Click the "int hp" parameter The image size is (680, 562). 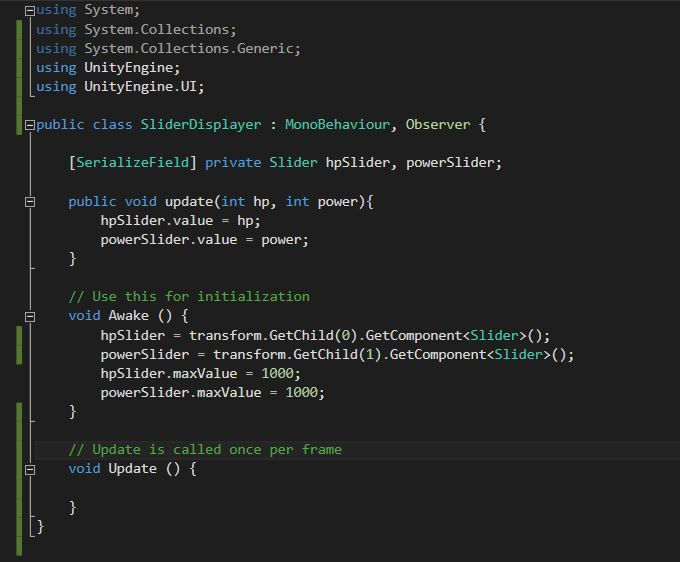click(245, 202)
